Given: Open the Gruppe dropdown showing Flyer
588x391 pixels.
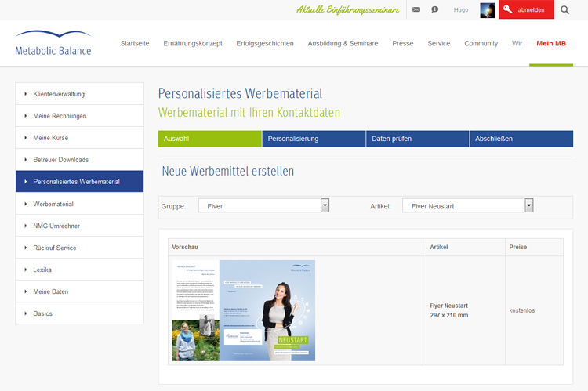Looking at the screenshot, I should coord(263,205).
